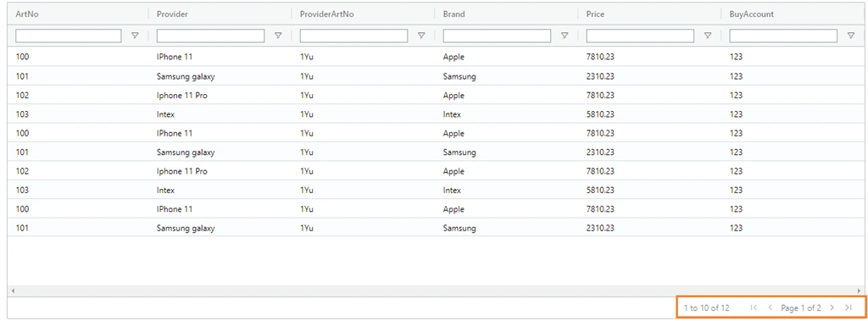Sort by the ProviderArtNo column header
Screen dimensions: 868x321
pyautogui.click(x=326, y=14)
